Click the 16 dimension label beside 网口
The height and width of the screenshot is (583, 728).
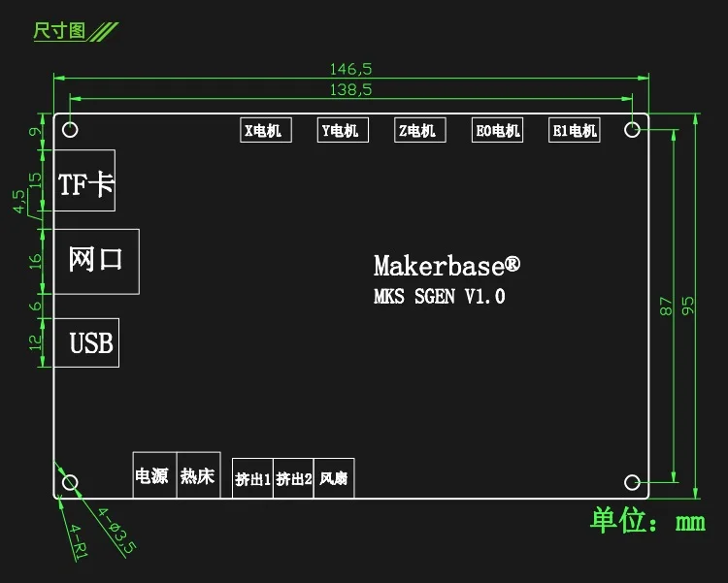[35, 261]
